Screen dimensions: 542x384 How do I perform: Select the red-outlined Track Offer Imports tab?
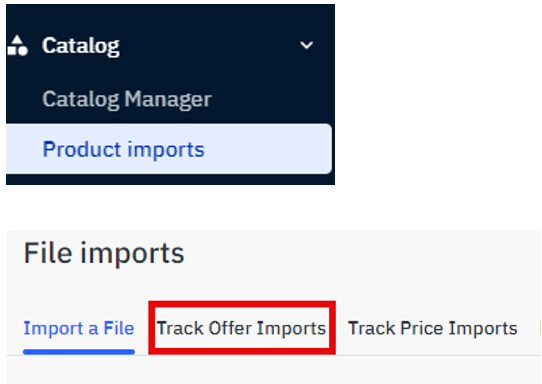[242, 328]
